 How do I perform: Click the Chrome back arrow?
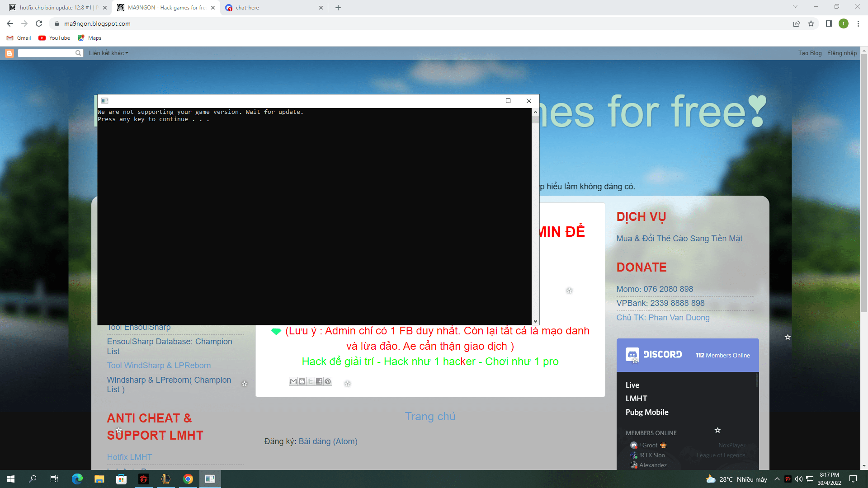point(10,23)
